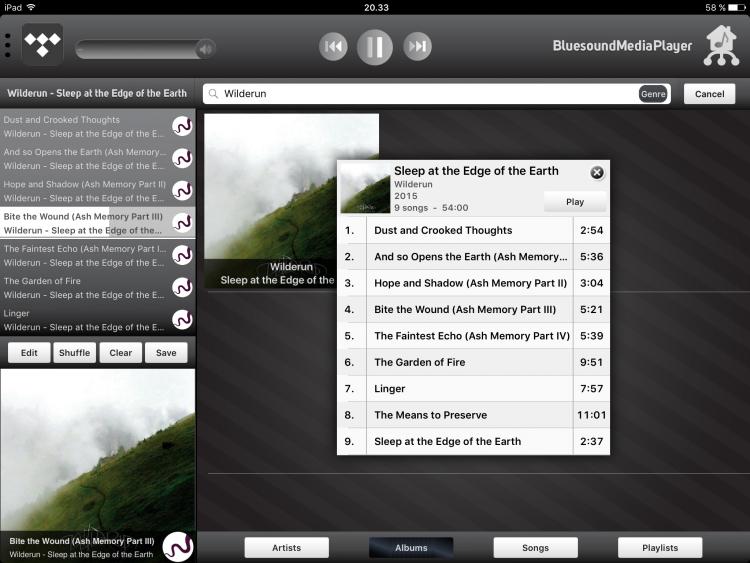750x563 pixels.
Task: Tap service icon beside Linger in queue
Action: [182, 320]
